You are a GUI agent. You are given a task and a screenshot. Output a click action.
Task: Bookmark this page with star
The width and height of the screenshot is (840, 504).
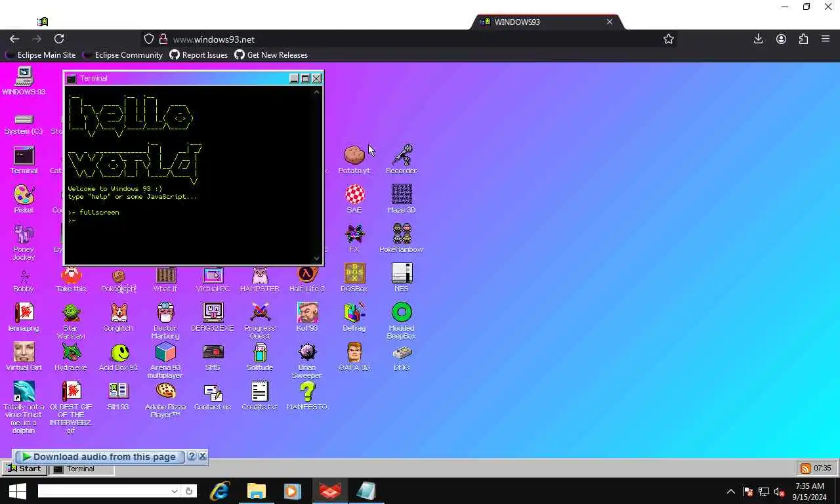tap(668, 39)
